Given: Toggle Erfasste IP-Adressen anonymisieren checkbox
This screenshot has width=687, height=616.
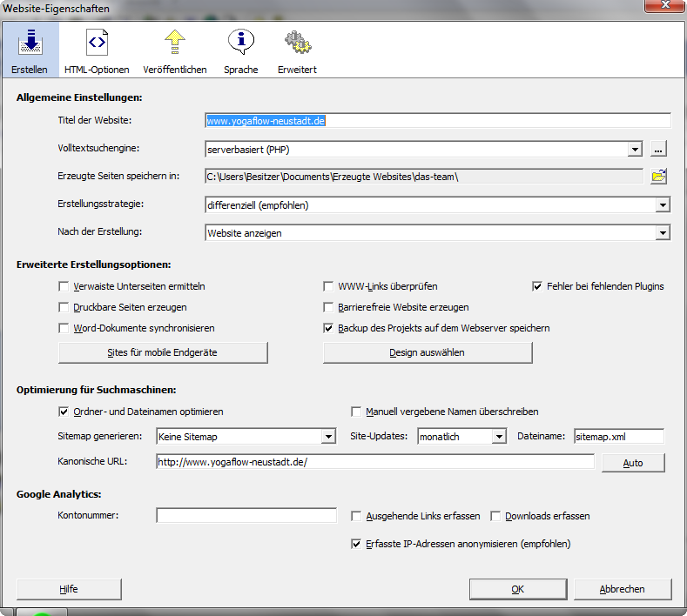Looking at the screenshot, I should pos(356,544).
